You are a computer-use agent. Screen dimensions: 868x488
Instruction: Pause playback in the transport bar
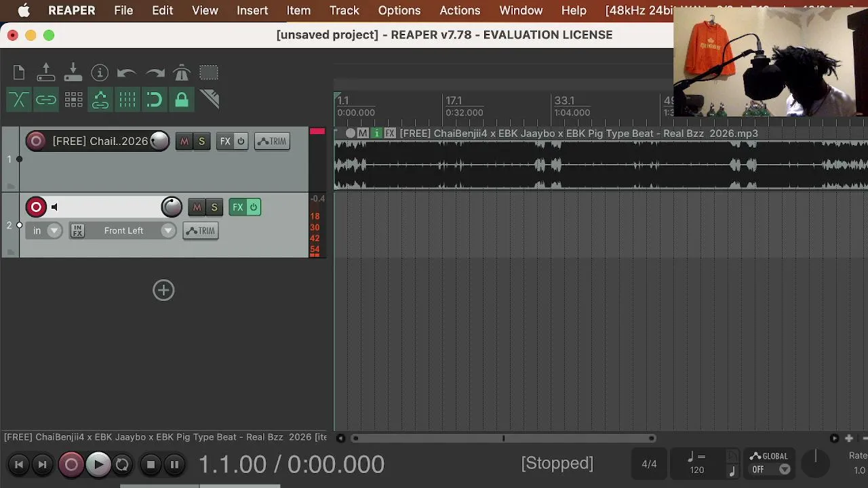pos(174,464)
